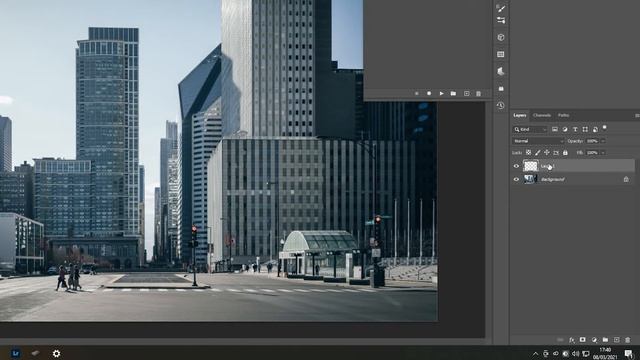Filter layers by shape layers
The image size is (640, 360).
click(585, 129)
